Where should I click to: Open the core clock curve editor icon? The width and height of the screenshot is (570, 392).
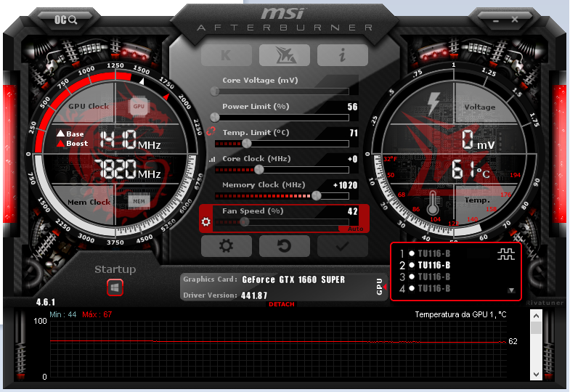click(212, 159)
